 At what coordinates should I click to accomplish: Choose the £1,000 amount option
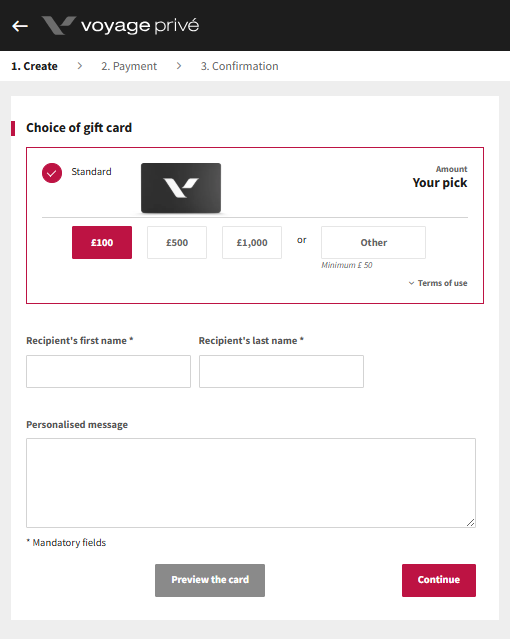(x=252, y=242)
